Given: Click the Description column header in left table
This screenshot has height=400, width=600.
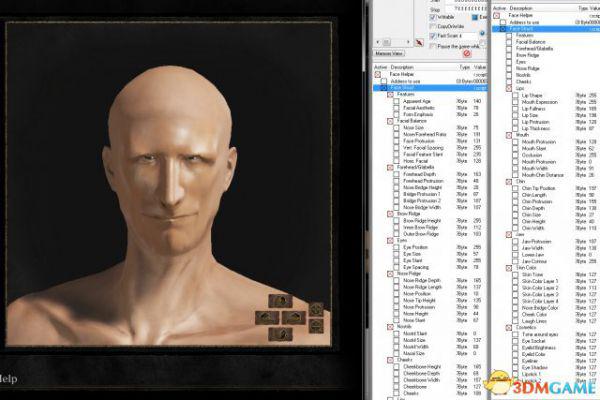Looking at the screenshot, I should 402,67.
